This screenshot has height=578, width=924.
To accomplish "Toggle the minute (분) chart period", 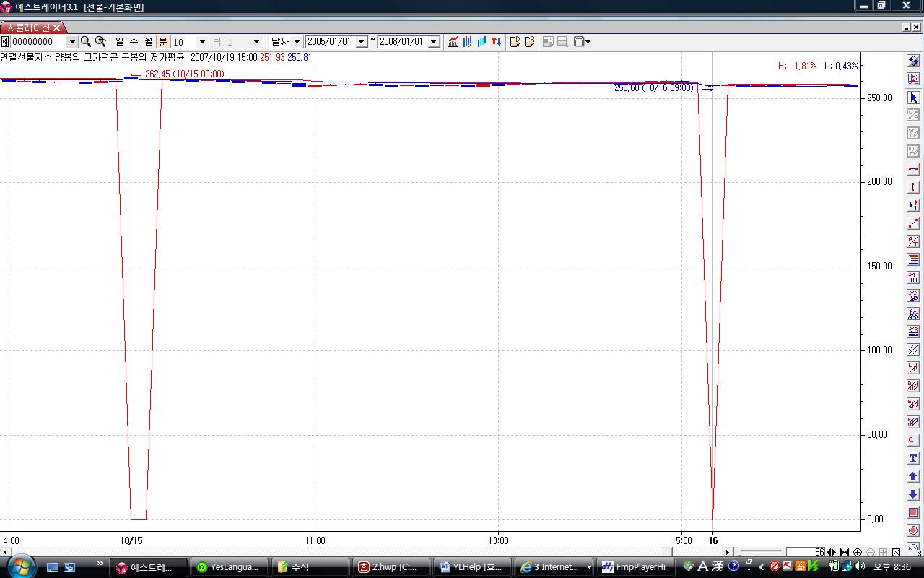I will click(x=162, y=42).
